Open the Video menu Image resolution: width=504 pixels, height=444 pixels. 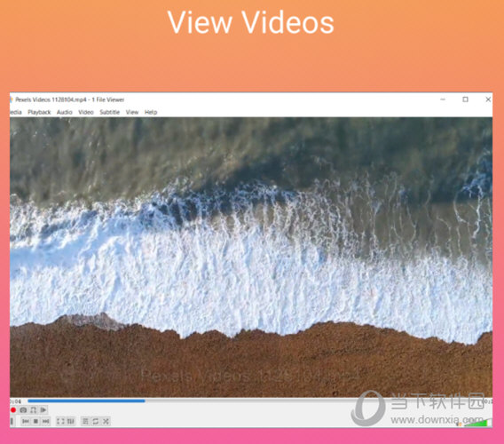pos(86,112)
